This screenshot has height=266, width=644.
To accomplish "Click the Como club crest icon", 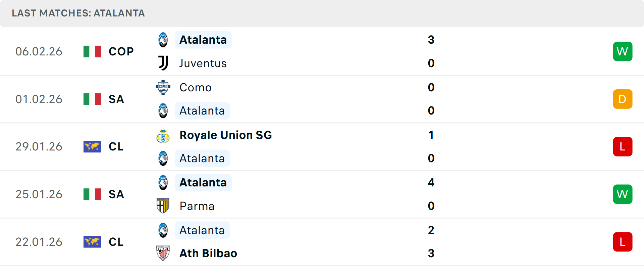I will [x=163, y=87].
